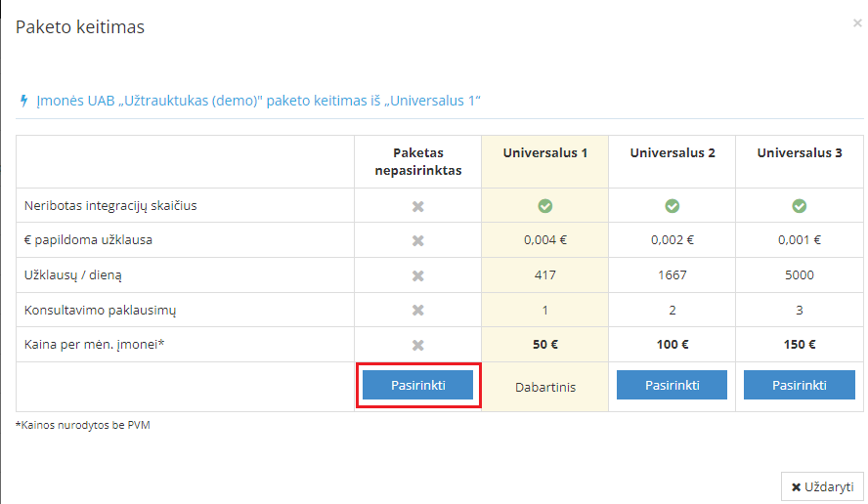
Task: Click the Universalus 1 column header
Action: click(x=544, y=153)
